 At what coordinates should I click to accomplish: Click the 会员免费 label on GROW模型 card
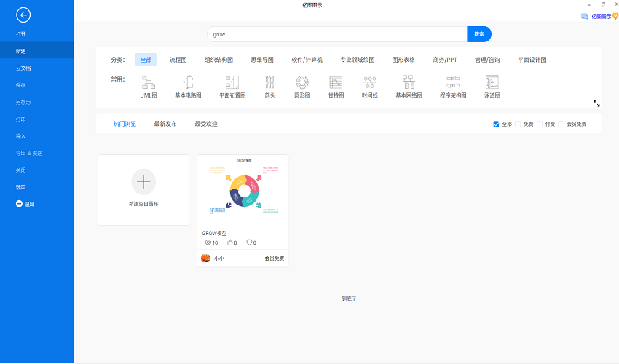coord(275,258)
